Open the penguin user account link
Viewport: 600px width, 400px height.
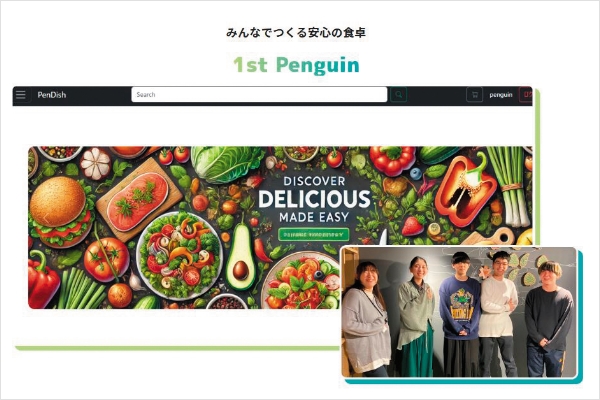[x=501, y=95]
